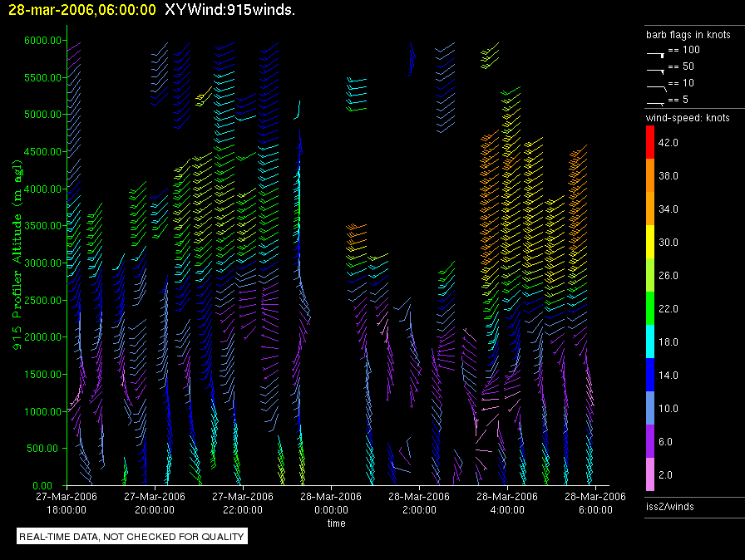
Task: Click the 915 Profiler Altitude axis label
Action: (x=16, y=263)
